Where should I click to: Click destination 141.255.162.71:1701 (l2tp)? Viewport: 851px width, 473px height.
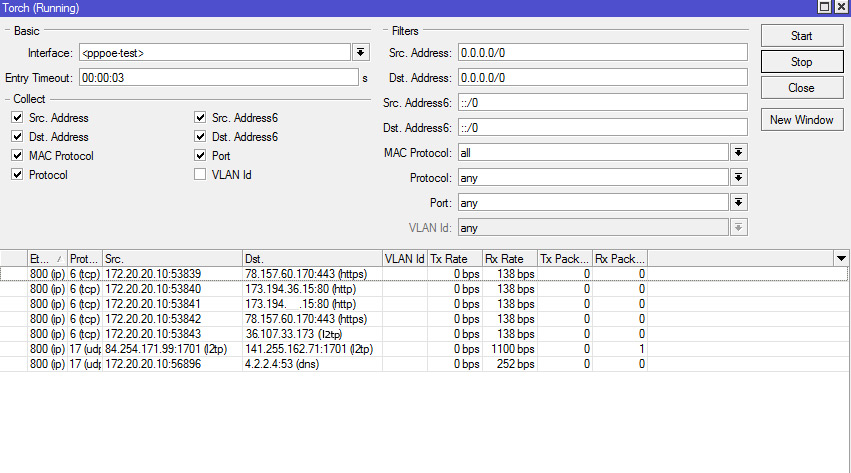(x=309, y=349)
